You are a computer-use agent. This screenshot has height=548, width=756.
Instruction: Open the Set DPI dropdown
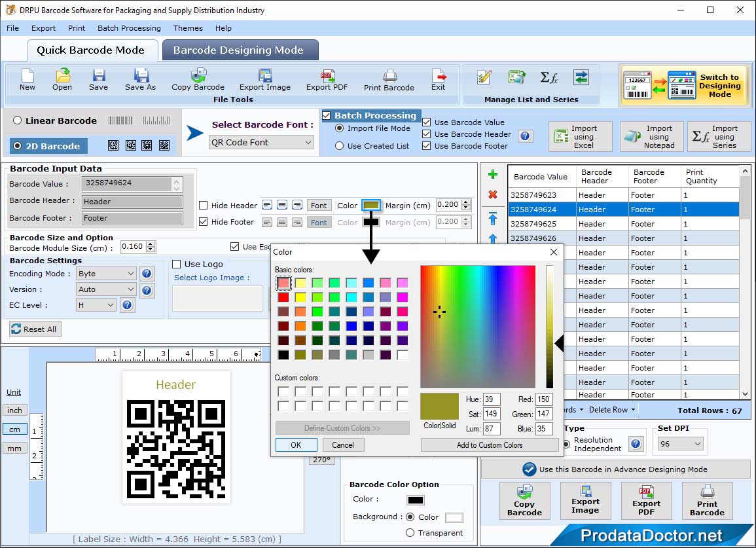pyautogui.click(x=681, y=444)
